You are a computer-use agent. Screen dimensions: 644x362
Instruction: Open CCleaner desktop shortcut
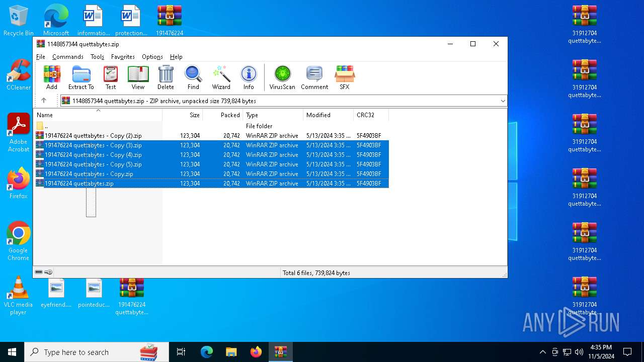pos(18,75)
